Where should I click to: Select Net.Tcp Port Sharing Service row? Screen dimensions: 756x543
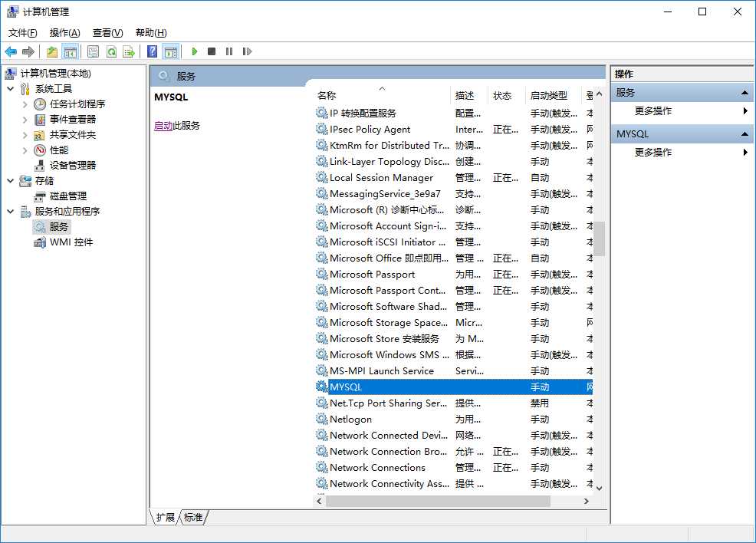pyautogui.click(x=454, y=403)
